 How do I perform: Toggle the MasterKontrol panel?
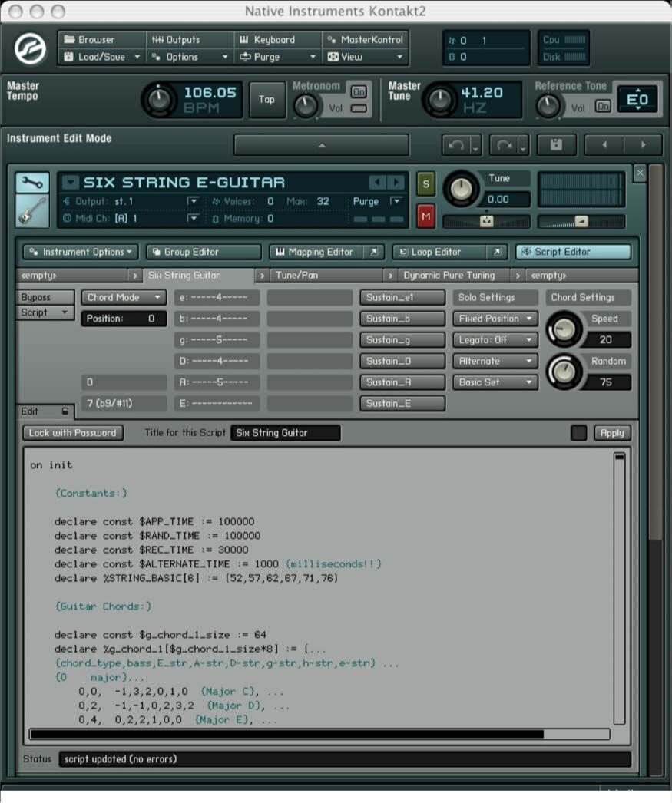click(x=366, y=39)
